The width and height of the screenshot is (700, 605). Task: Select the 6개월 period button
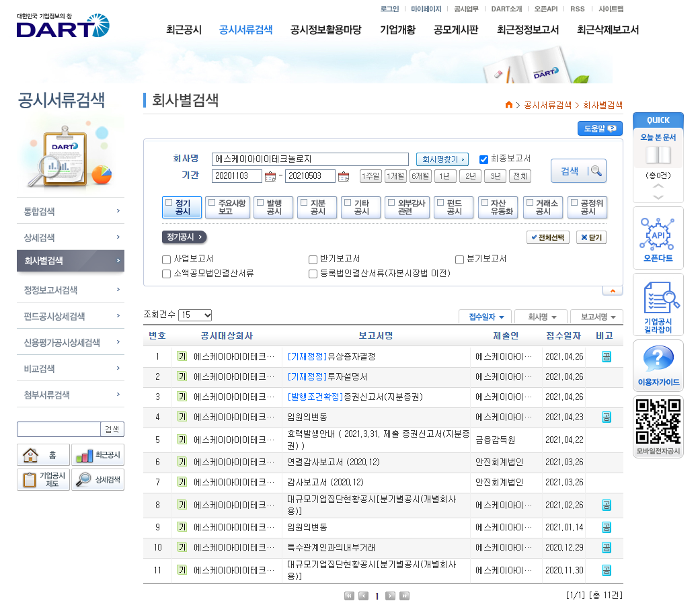click(420, 176)
